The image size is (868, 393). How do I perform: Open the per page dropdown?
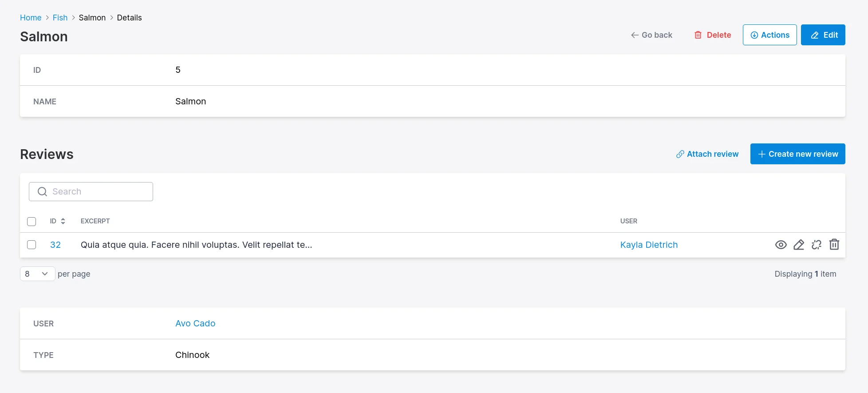37,274
